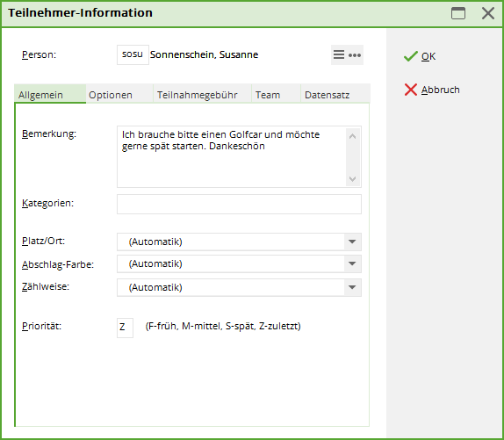Click the sosu person code field

(x=133, y=54)
